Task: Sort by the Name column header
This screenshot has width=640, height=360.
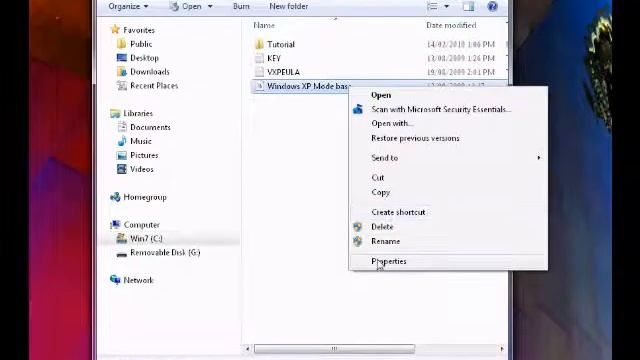Action: [264, 25]
